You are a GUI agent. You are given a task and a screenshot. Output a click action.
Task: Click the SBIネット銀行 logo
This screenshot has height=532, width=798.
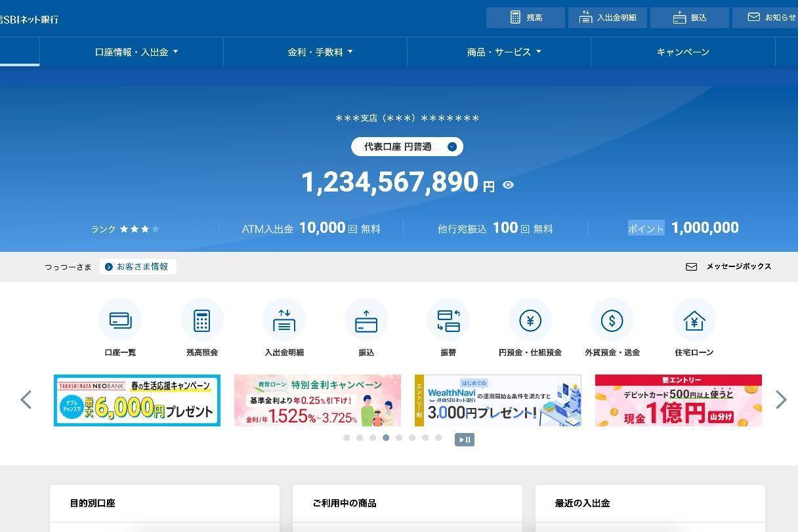[30, 19]
